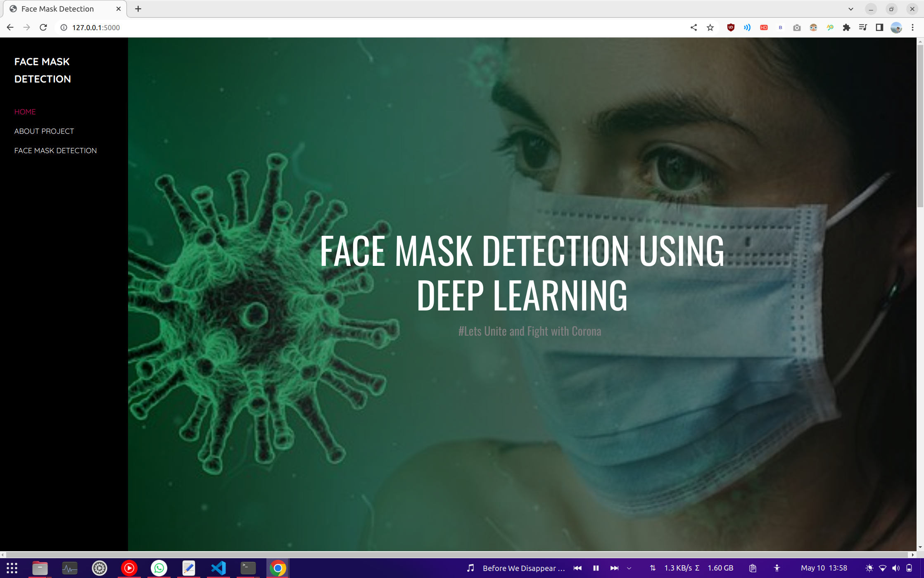Open the browser Extensions puzzle menu
The width and height of the screenshot is (924, 578).
click(x=846, y=27)
